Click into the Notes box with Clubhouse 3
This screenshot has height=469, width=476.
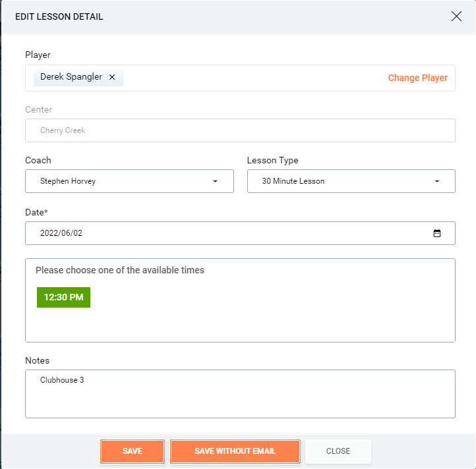tap(240, 394)
